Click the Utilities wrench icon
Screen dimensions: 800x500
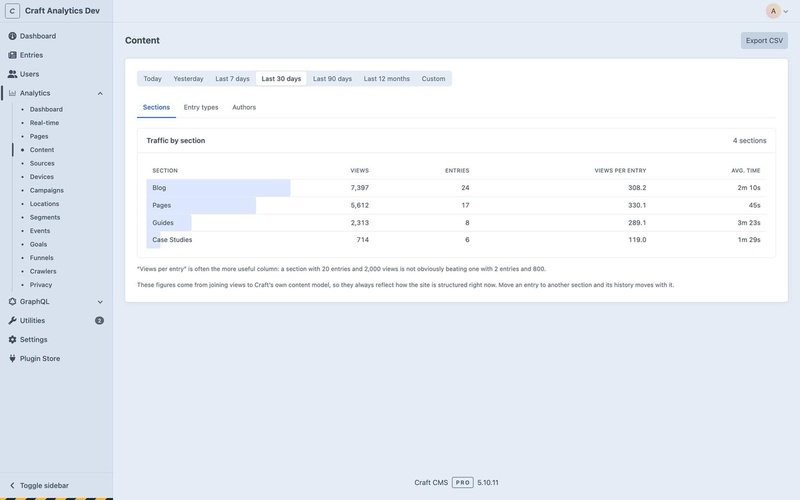tap(12, 320)
